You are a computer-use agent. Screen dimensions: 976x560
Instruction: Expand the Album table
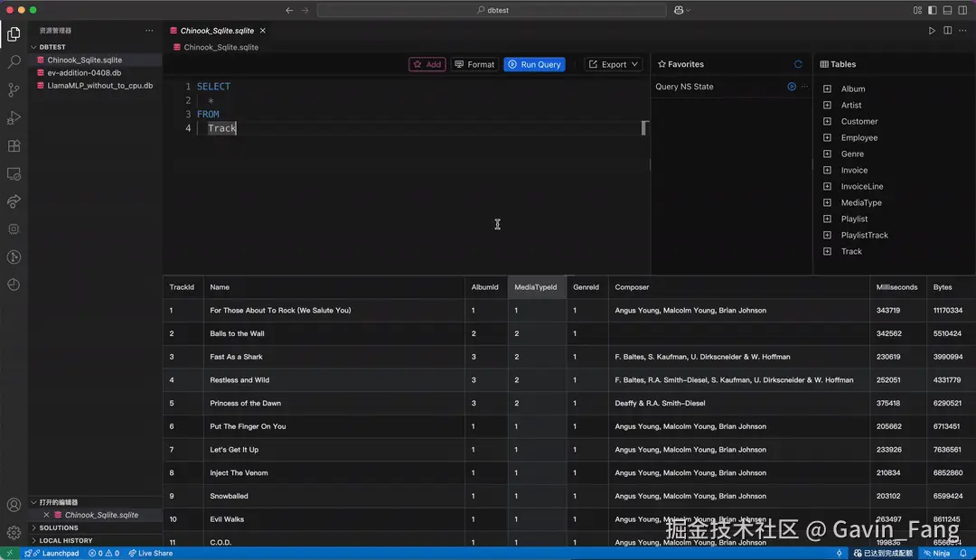(x=827, y=89)
